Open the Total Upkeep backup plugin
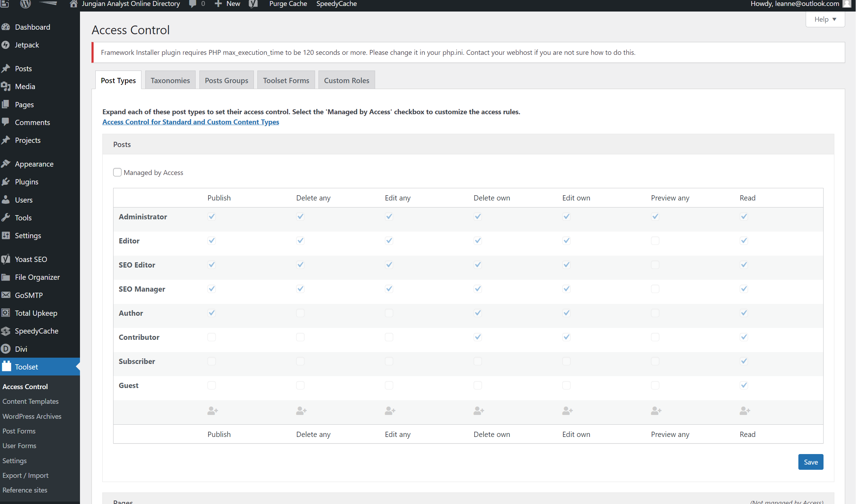 tap(36, 313)
